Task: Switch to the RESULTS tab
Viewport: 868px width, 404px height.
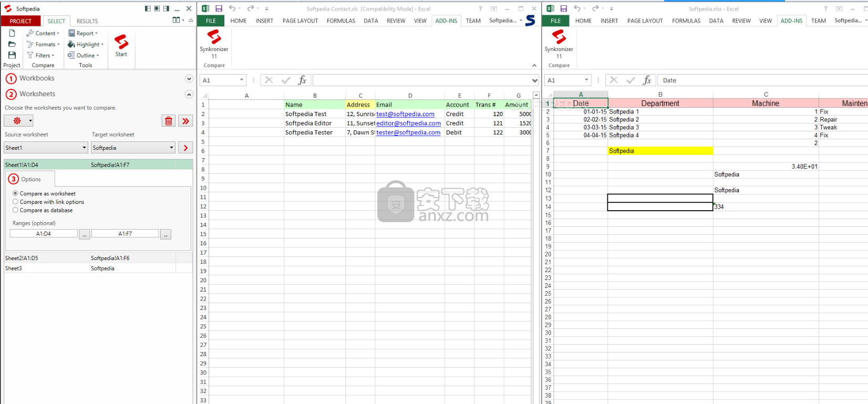Action: pyautogui.click(x=87, y=21)
